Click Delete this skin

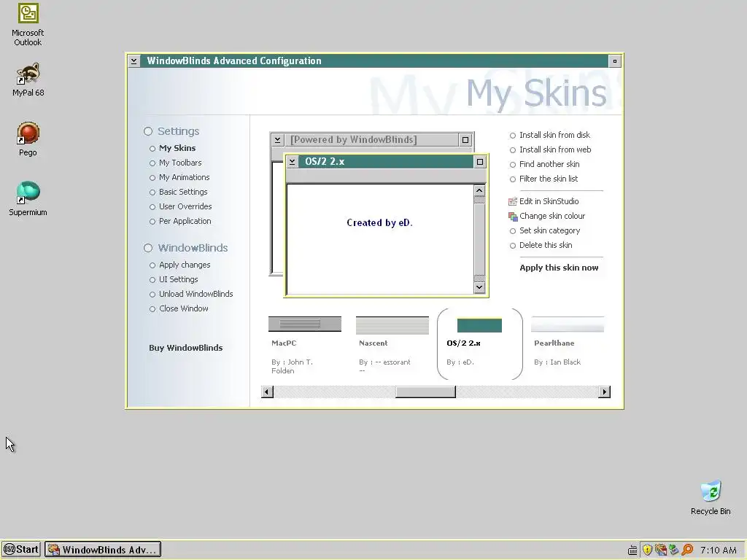(x=541, y=245)
